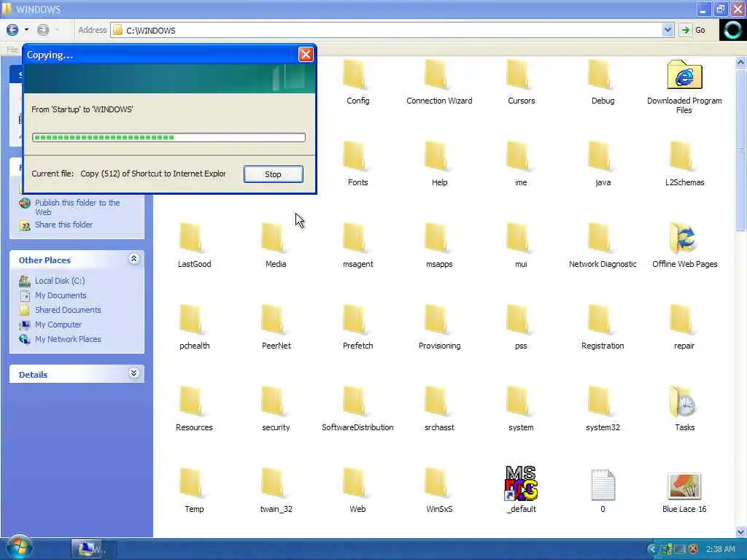Open the Fonts folder
The width and height of the screenshot is (747, 560).
[x=357, y=163]
